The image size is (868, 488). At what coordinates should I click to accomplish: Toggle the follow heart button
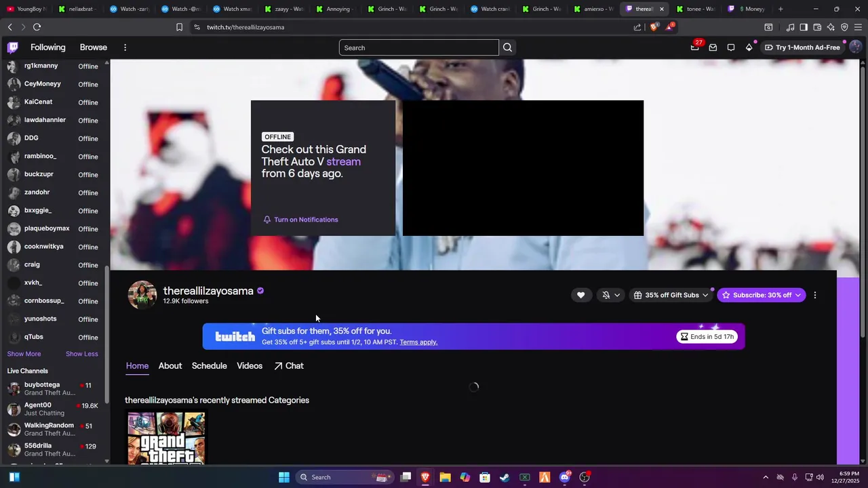click(580, 295)
